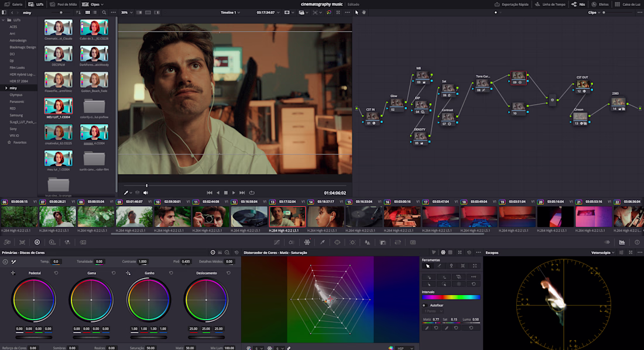Open the LUT sort order menu
The image size is (644, 350).
(78, 13)
